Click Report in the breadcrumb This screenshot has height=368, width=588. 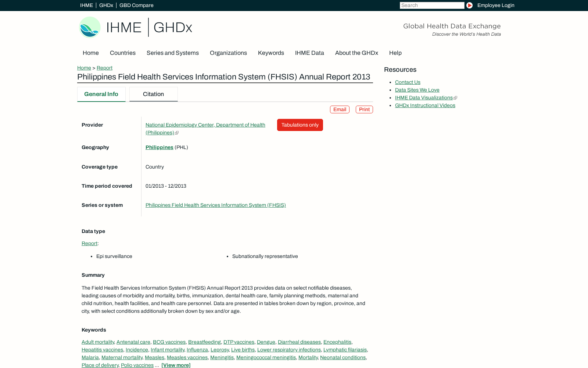tap(104, 68)
